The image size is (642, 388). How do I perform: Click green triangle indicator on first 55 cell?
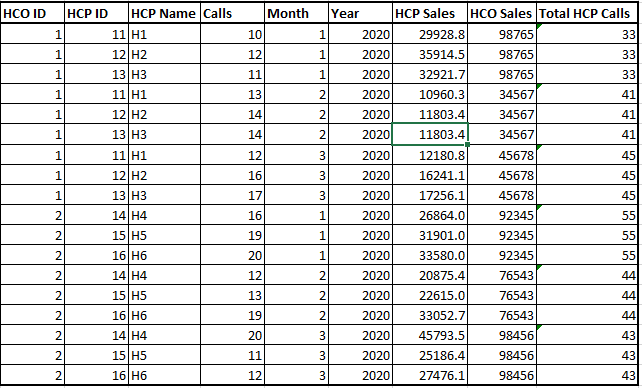point(539,208)
